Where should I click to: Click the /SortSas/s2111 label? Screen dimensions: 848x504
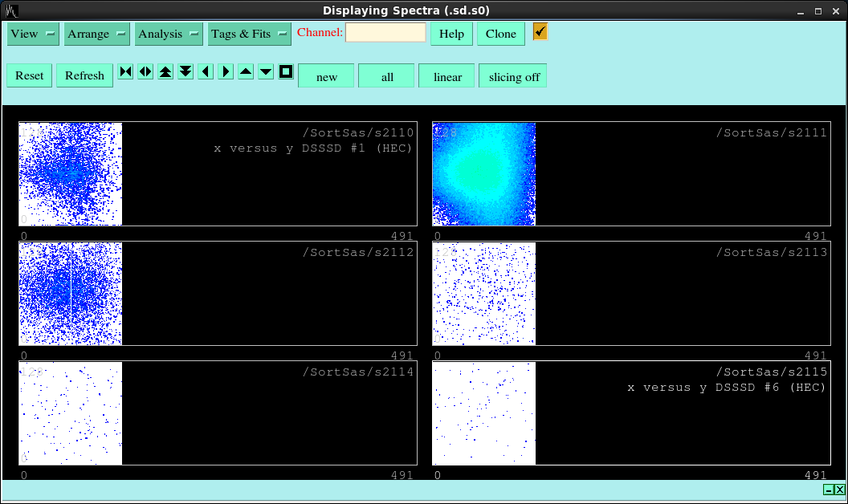point(772,132)
